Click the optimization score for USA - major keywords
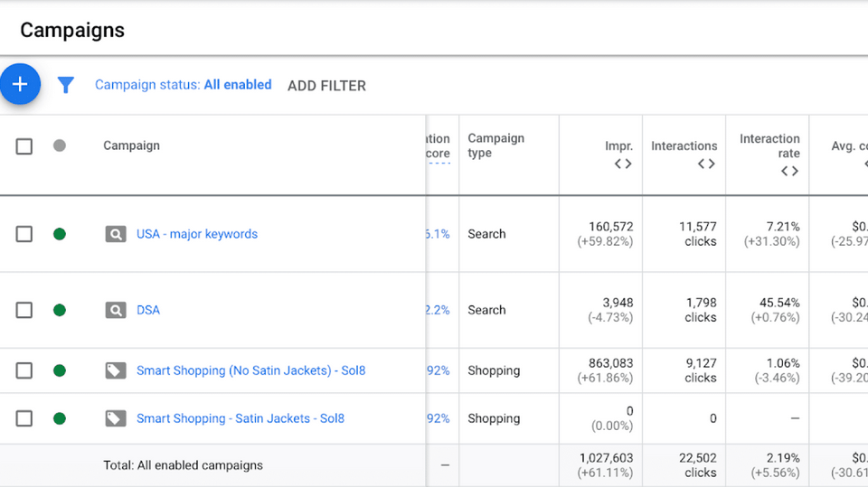The height and width of the screenshot is (487, 868). (438, 234)
